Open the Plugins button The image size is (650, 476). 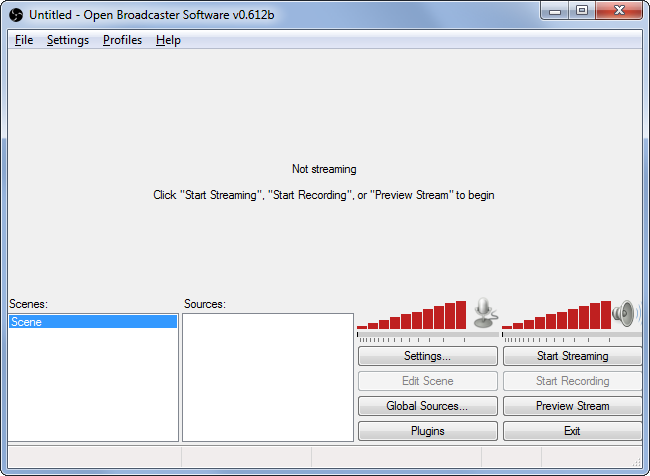(x=427, y=431)
